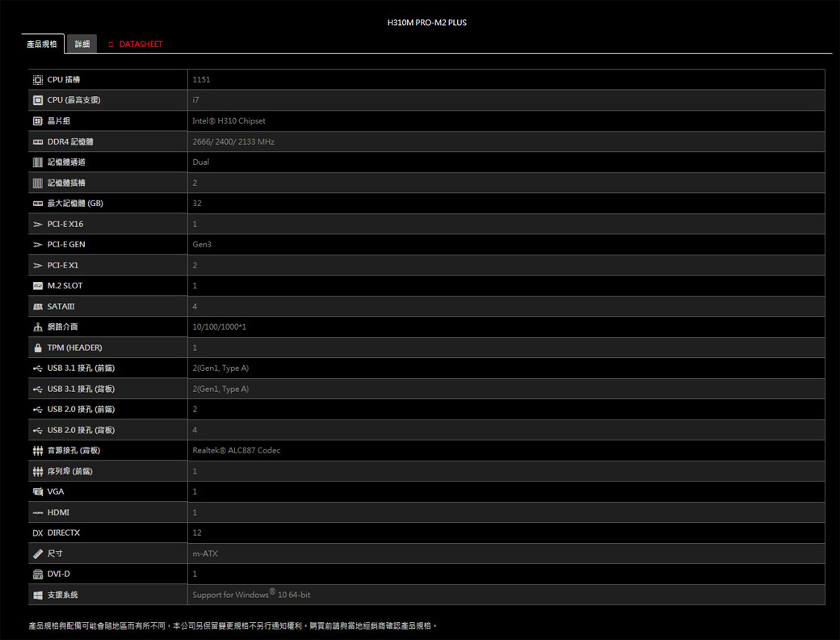Click the Support for Windows 10 64-bit text

click(251, 595)
